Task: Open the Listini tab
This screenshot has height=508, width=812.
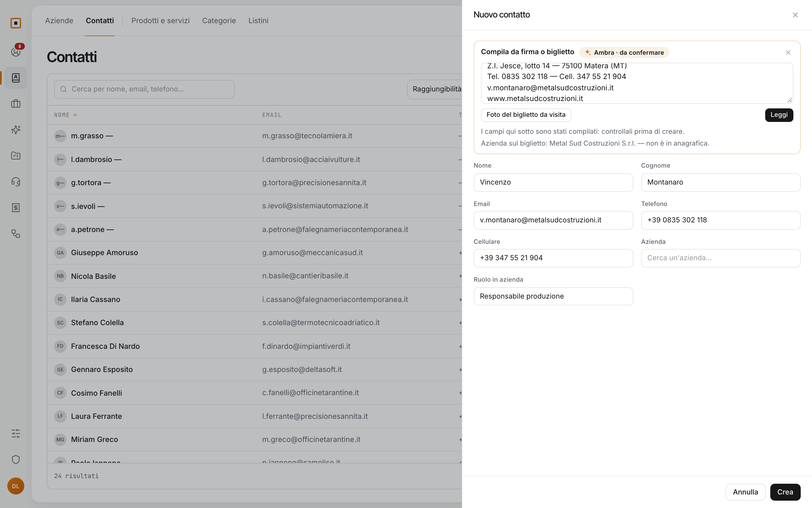Action: click(258, 21)
